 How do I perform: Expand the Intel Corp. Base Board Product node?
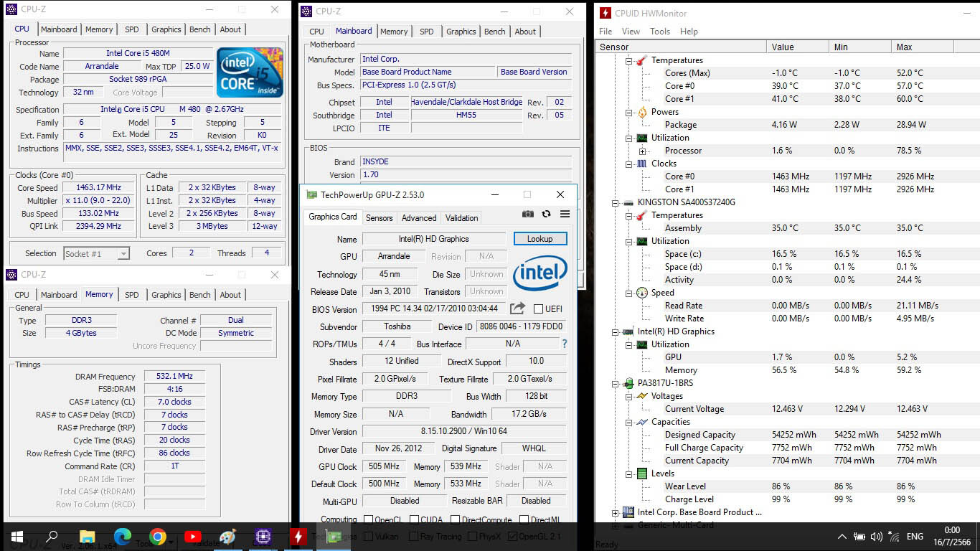[x=615, y=512]
